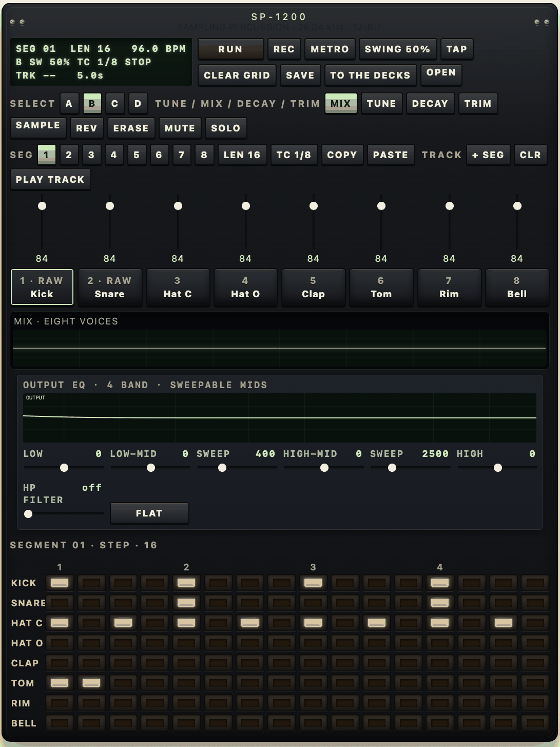The height and width of the screenshot is (747, 560).
Task: Click TO THE DECKS button
Action: [x=370, y=75]
